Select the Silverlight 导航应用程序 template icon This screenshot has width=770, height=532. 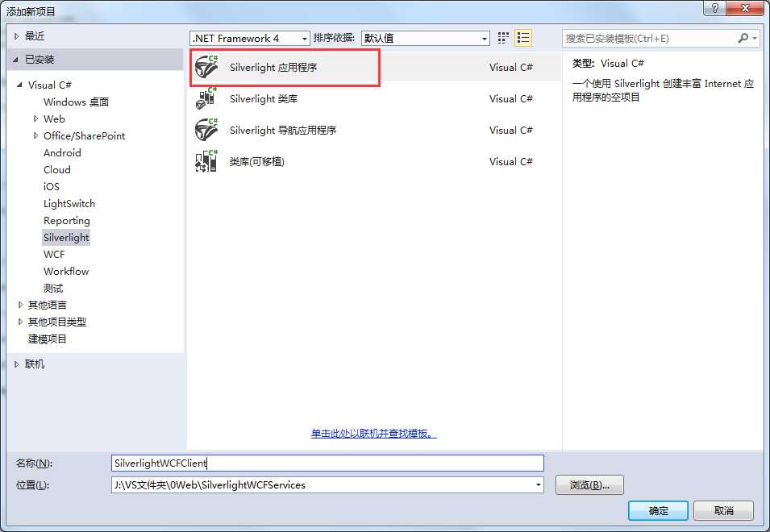coord(206,130)
